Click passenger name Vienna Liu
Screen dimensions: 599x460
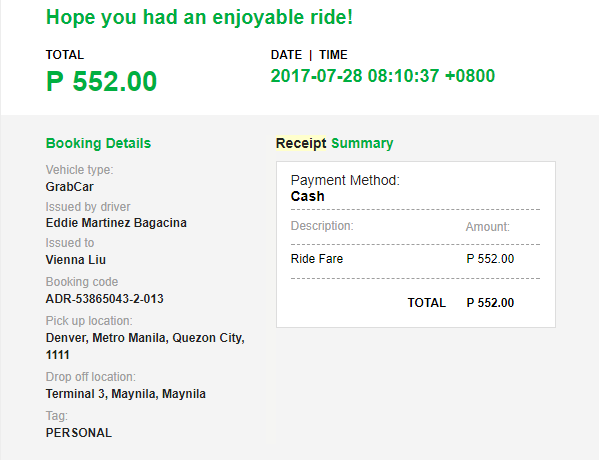pyautogui.click(x=76, y=260)
